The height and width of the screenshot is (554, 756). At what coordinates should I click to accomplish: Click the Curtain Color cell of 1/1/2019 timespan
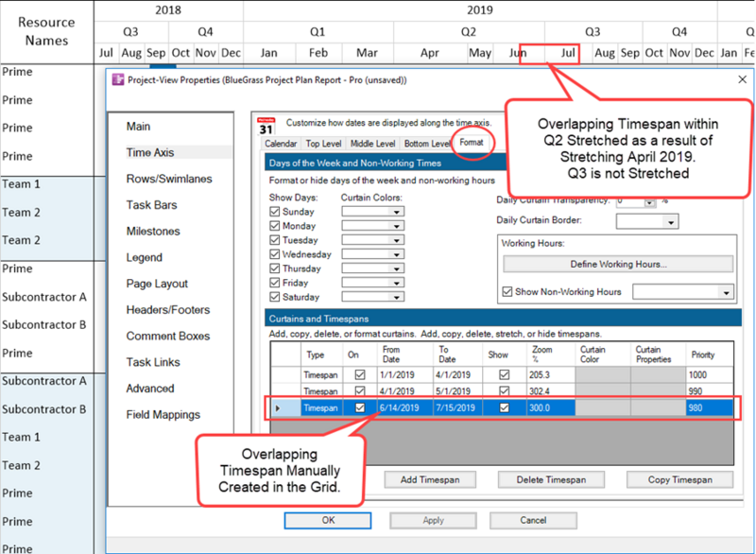coord(602,374)
